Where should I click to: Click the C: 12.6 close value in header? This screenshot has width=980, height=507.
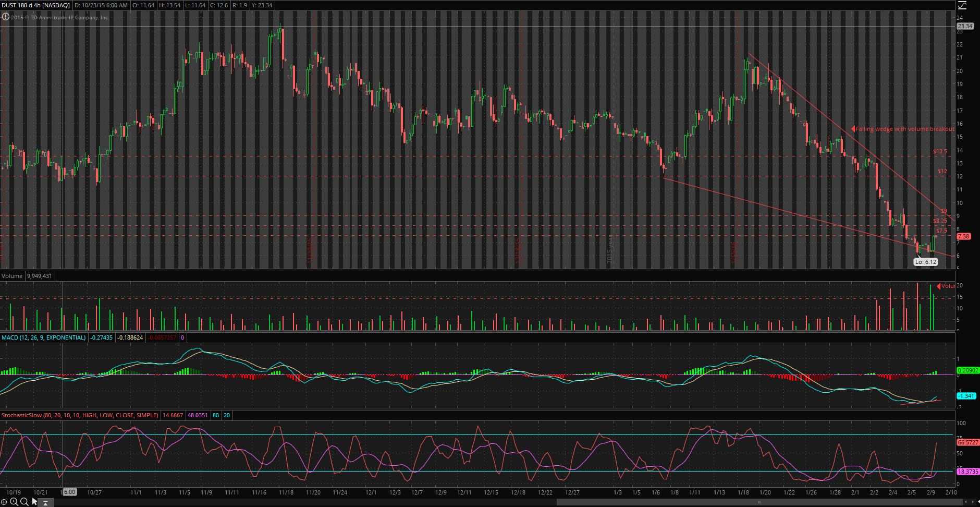pyautogui.click(x=219, y=5)
